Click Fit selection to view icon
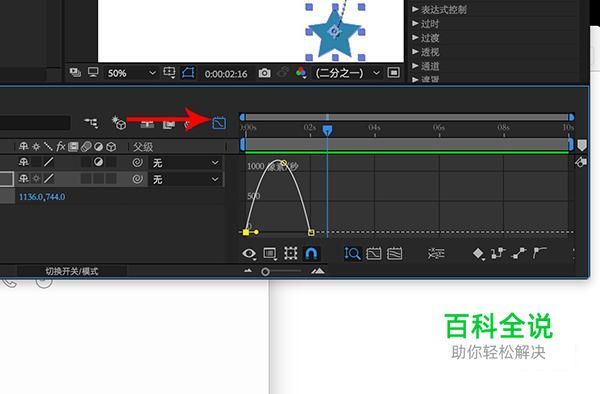Viewport: 600px width, 394px height. pyautogui.click(x=373, y=253)
